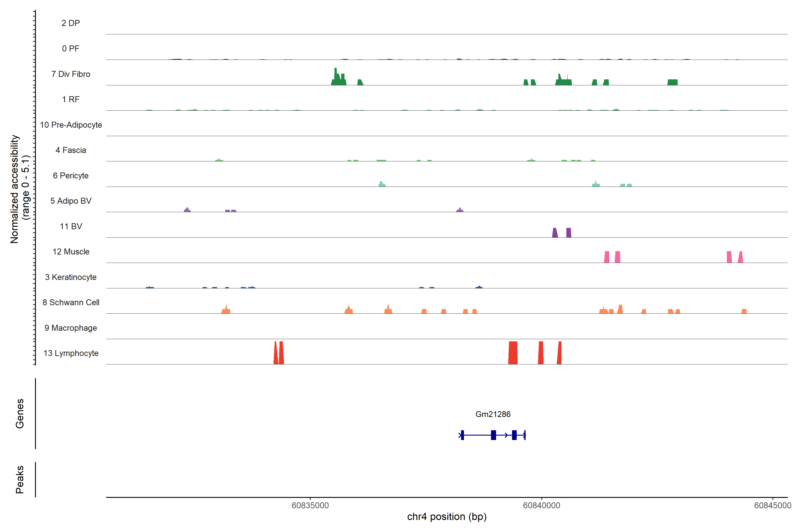This screenshot has height=532, width=798.
Task: Click the Genes panel label
Action: tap(20, 413)
